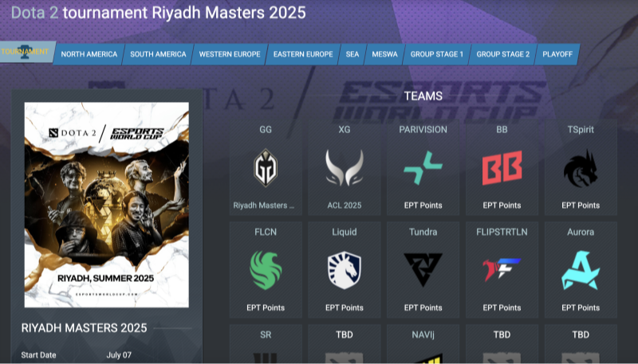Click the PARIVISION team name
This screenshot has height=364, width=638.
click(423, 130)
